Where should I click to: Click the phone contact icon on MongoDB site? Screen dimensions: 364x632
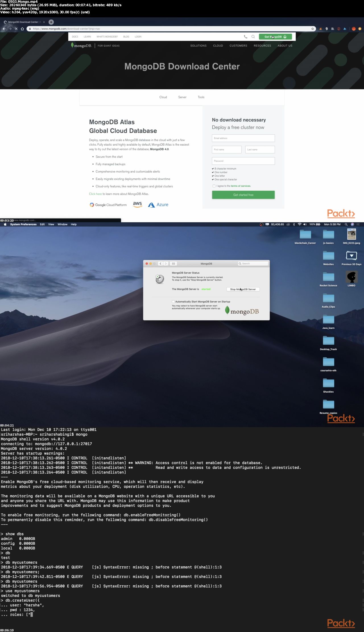tap(246, 37)
